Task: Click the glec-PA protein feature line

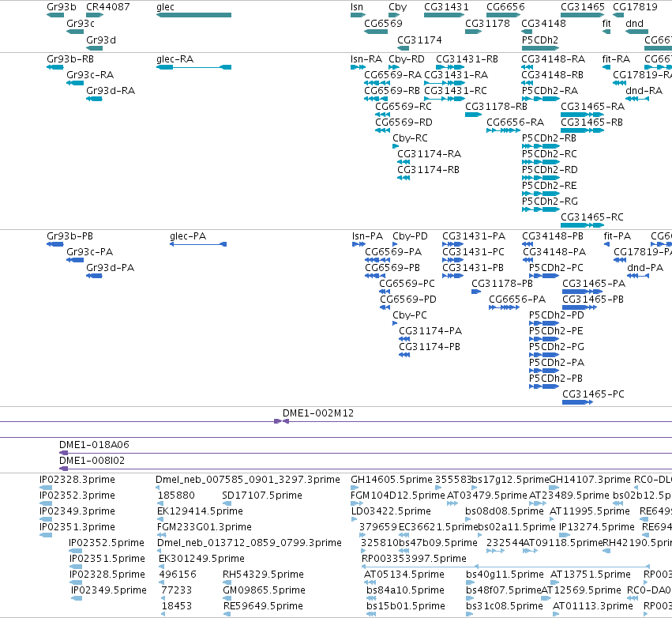Action: (198, 244)
